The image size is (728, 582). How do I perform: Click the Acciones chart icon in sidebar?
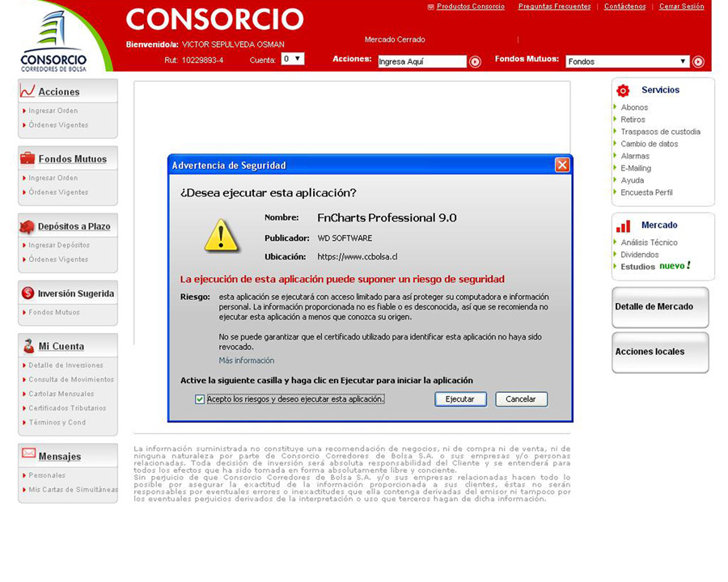point(28,91)
